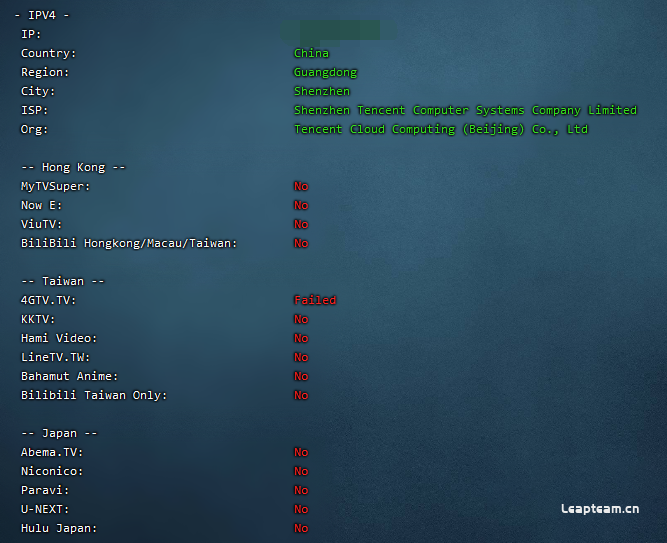Select the '4GTV.TV:' row label
667x543 pixels.
[x=48, y=300]
